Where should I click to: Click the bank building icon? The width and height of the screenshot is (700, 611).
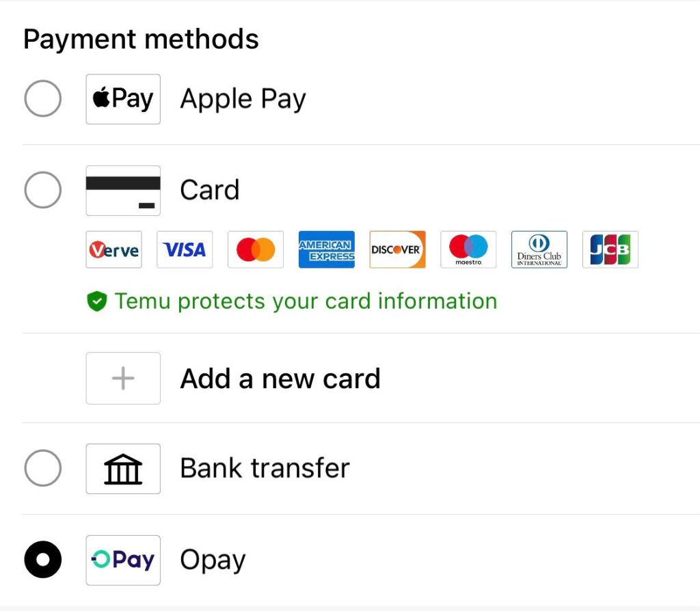(123, 468)
